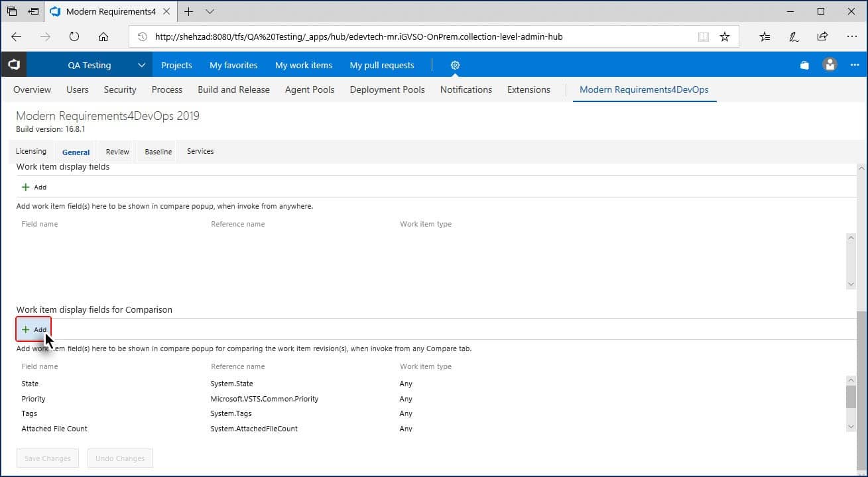Open My pull requests

[x=382, y=65]
